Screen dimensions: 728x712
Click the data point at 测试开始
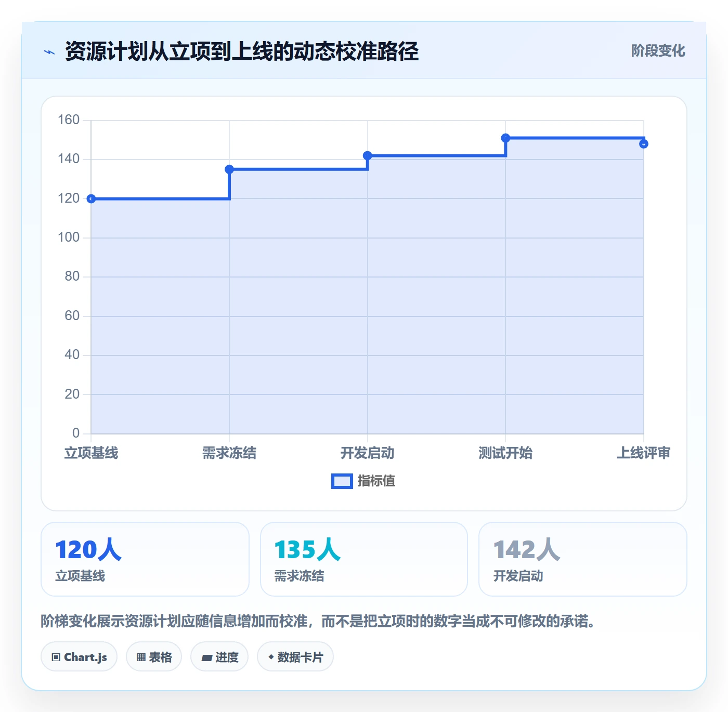[505, 138]
